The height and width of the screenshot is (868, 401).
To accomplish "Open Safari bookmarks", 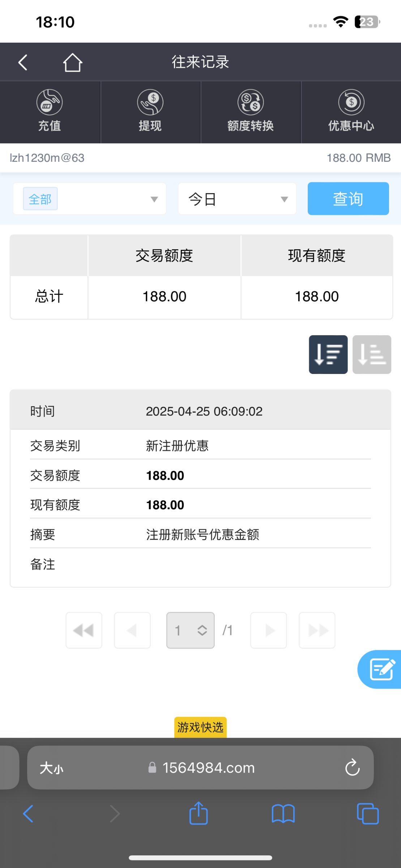I will coord(283,814).
